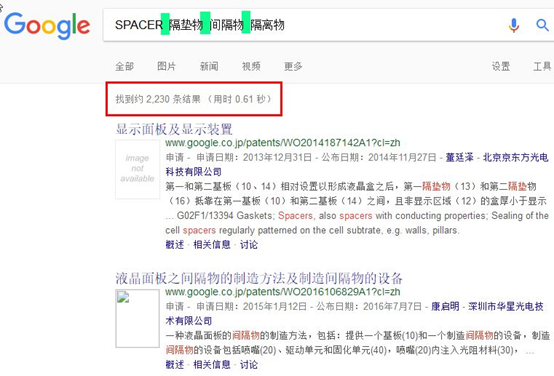Screen dimensions: 554x376
Task: Open the WO2014187142A1 patent URL
Action: tap(283, 143)
